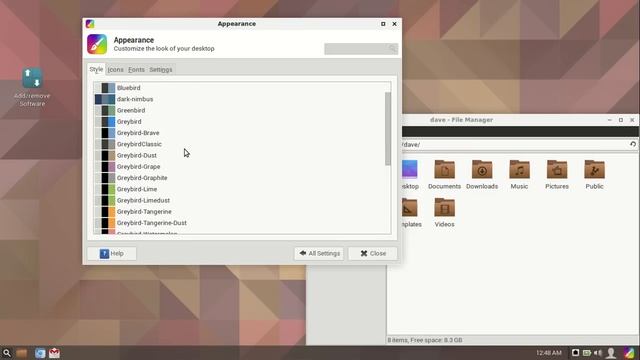The height and width of the screenshot is (360, 640).
Task: Click the All Settings button
Action: coord(319,253)
